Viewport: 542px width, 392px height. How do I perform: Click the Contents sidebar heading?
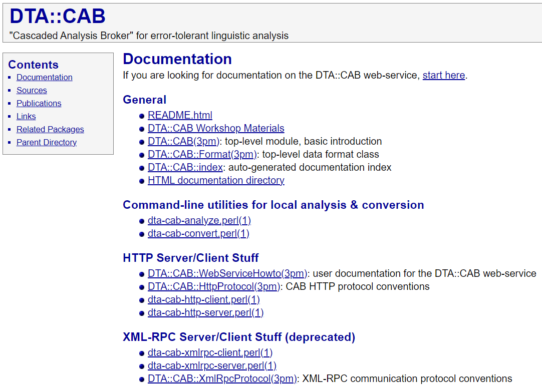click(33, 65)
